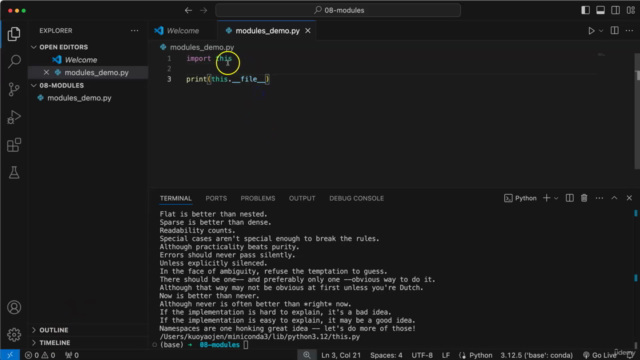Screen dimensions: 640x360
Task: Toggle the bottom panel visibility
Action: pos(600,10)
